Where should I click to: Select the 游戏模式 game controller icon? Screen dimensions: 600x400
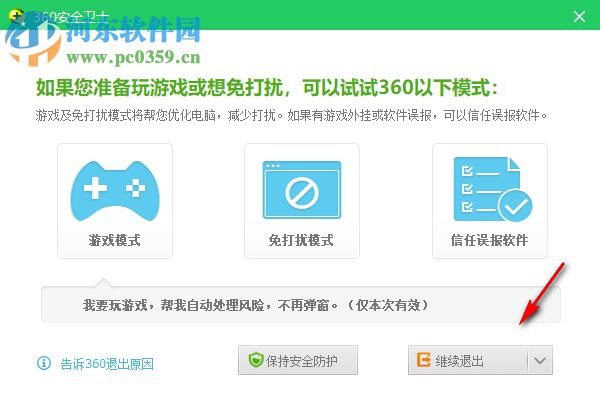[115, 191]
